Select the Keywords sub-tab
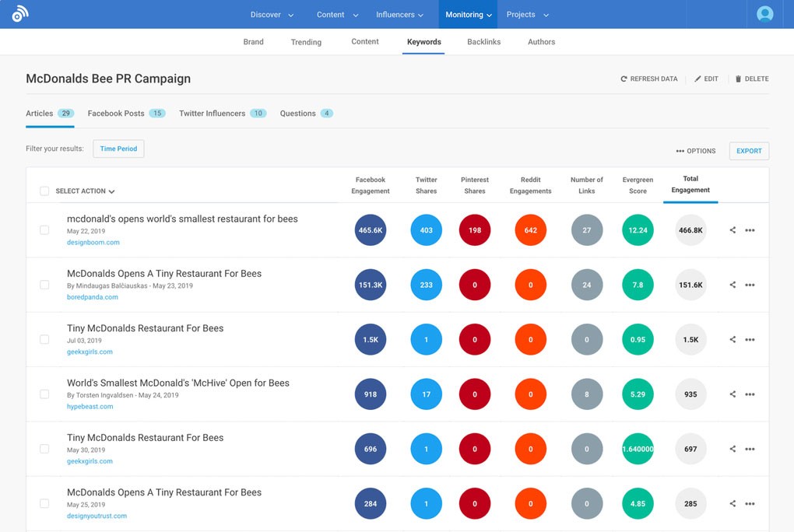The height and width of the screenshot is (532, 794). click(423, 42)
